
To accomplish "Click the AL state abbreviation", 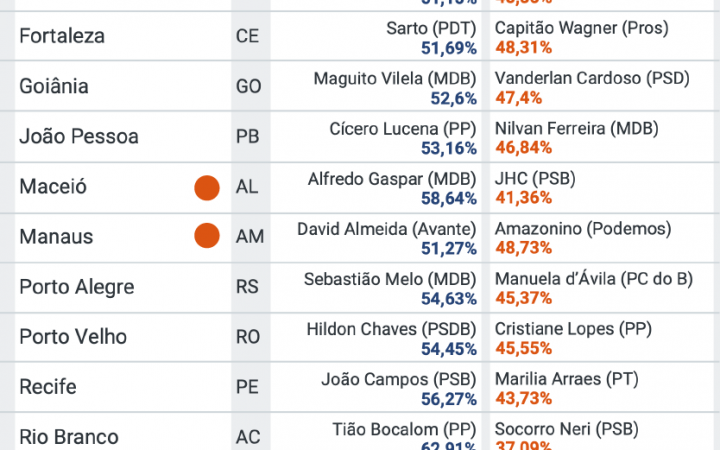I will 247,187.
